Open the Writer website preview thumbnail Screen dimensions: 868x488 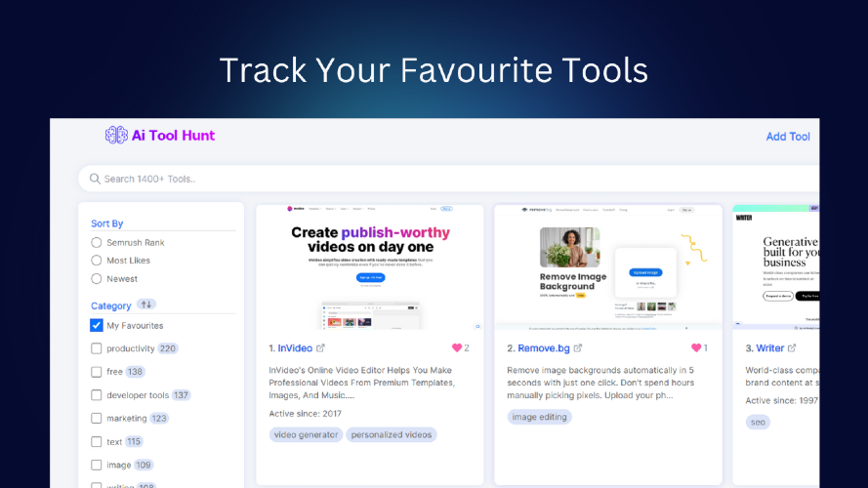[776, 267]
